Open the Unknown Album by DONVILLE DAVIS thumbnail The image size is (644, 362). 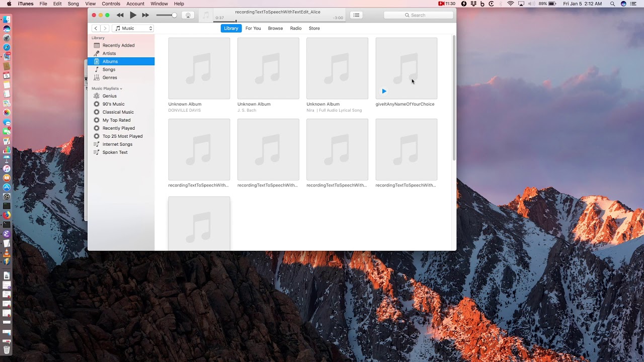199,68
